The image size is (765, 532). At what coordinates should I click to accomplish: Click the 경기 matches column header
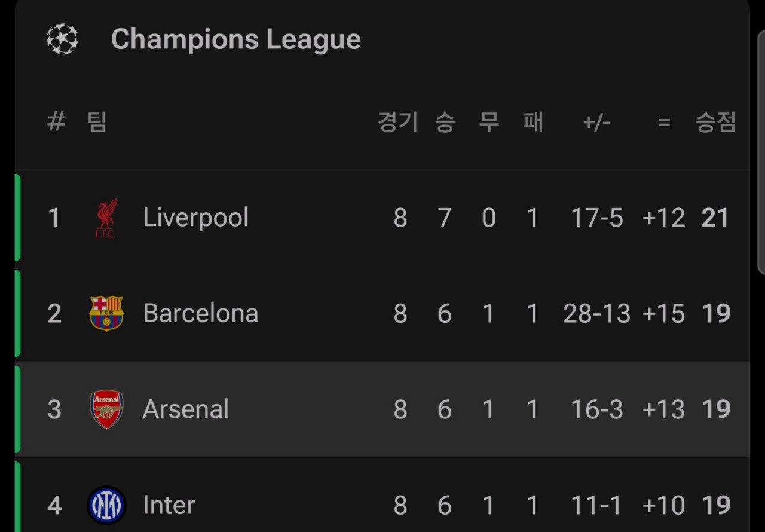coord(398,122)
